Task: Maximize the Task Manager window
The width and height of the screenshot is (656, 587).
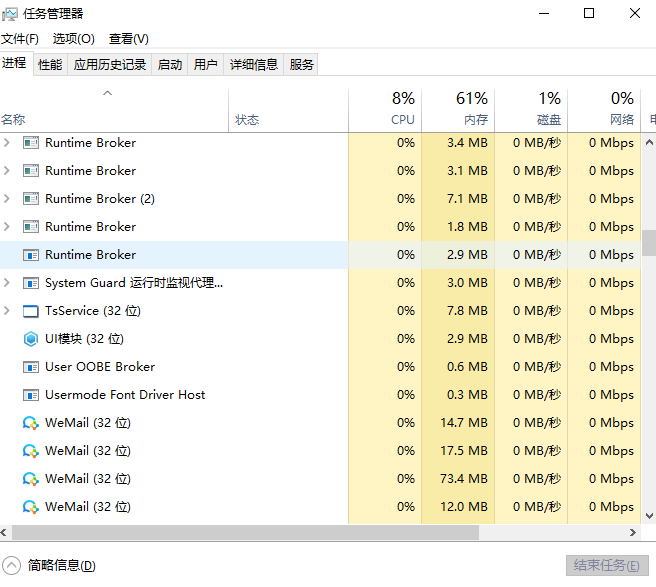Action: pyautogui.click(x=589, y=13)
